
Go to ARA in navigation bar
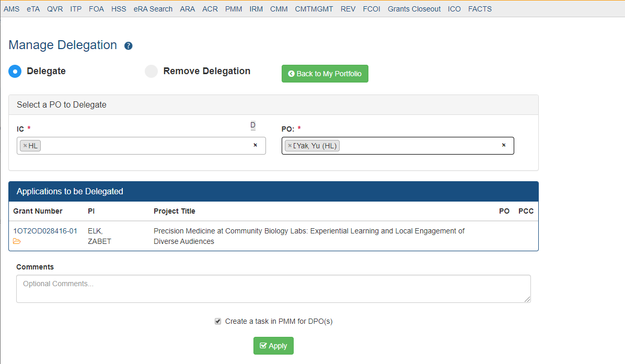[187, 9]
